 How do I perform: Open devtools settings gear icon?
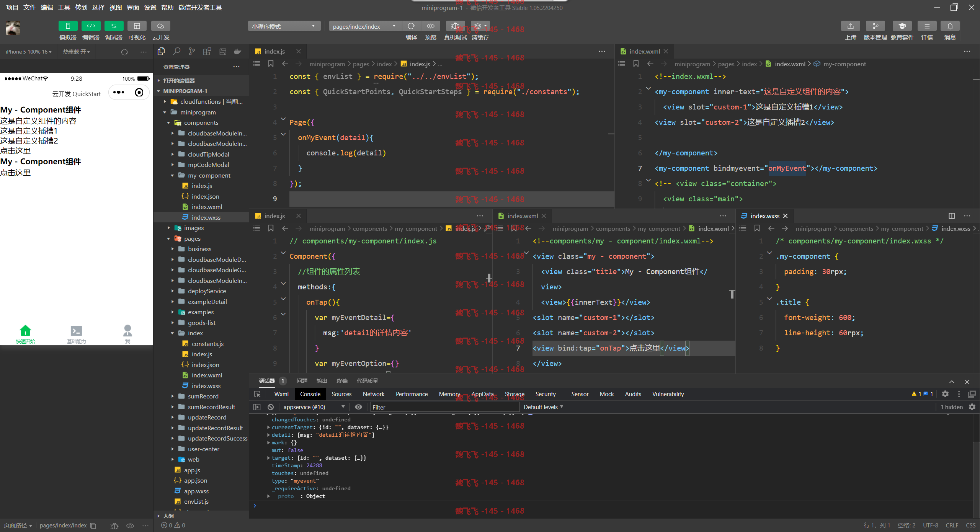point(945,394)
